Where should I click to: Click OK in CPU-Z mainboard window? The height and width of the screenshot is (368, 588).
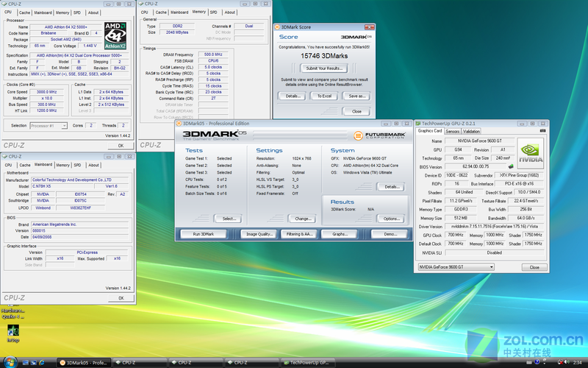[121, 298]
